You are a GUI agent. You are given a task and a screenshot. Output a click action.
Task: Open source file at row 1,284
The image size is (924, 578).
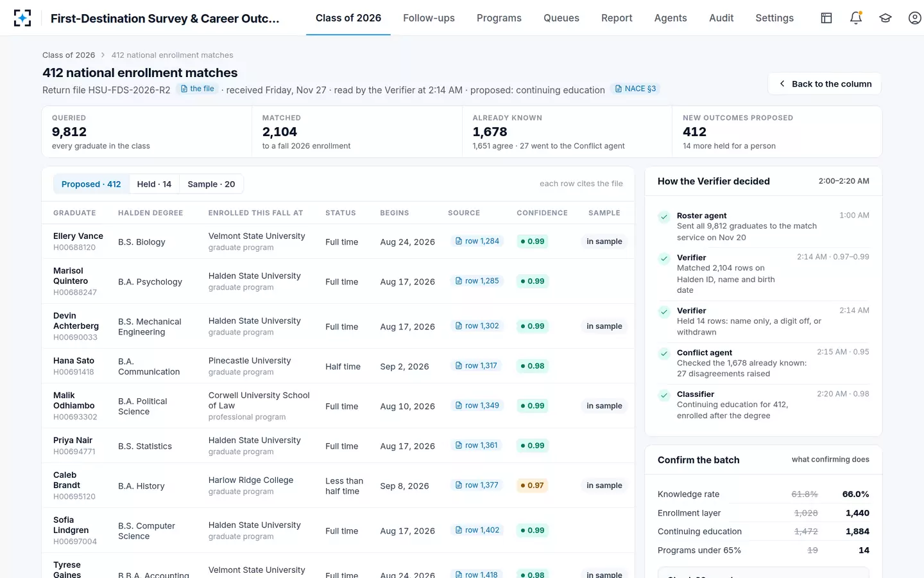click(x=477, y=241)
